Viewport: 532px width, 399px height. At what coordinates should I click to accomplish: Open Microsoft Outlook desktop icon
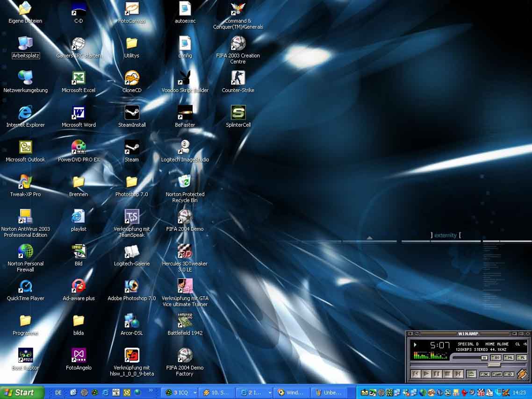(x=25, y=151)
